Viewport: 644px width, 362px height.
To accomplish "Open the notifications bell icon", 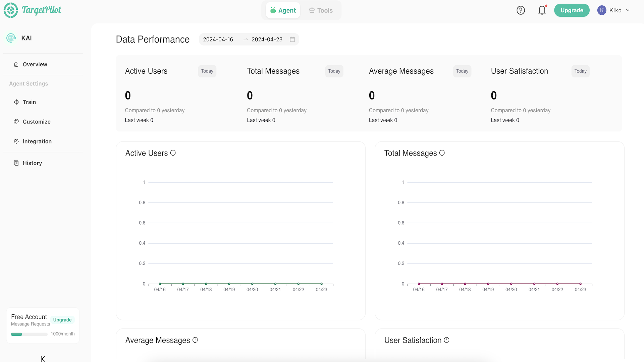I will pos(542,10).
